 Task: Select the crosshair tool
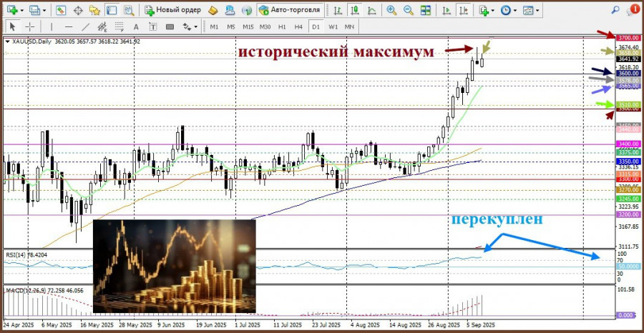pyautogui.click(x=31, y=26)
